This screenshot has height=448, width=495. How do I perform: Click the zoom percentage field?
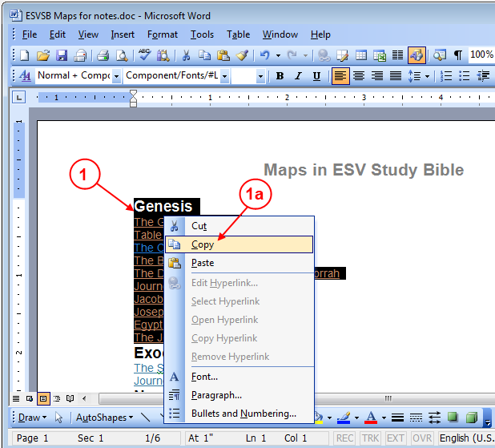tap(481, 54)
